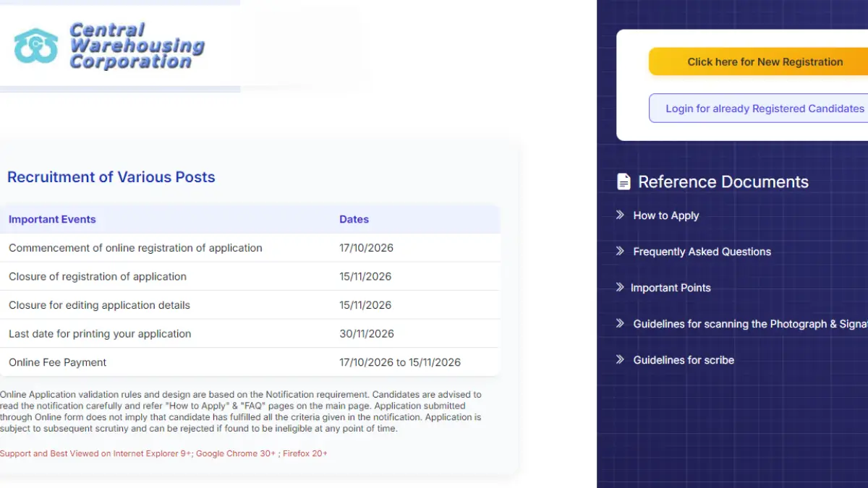Click the Central Warehousing Corporation title text
This screenshot has width=868, height=488.
tap(136, 46)
